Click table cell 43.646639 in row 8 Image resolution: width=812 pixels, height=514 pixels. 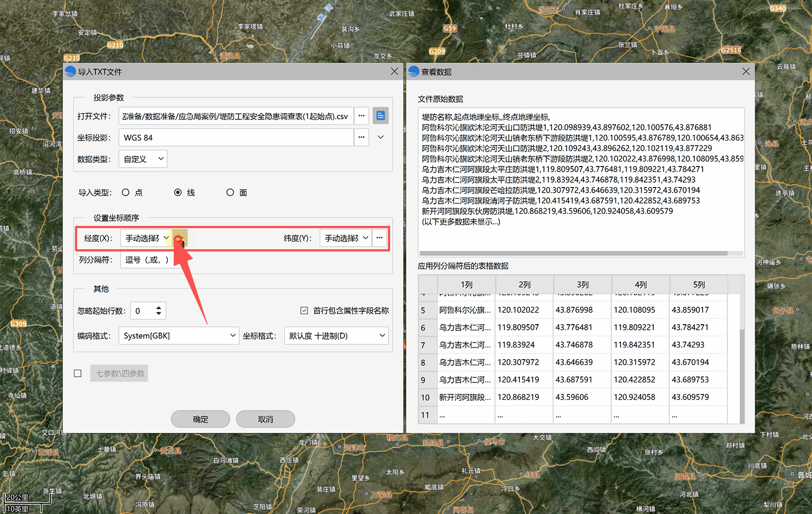point(583,362)
